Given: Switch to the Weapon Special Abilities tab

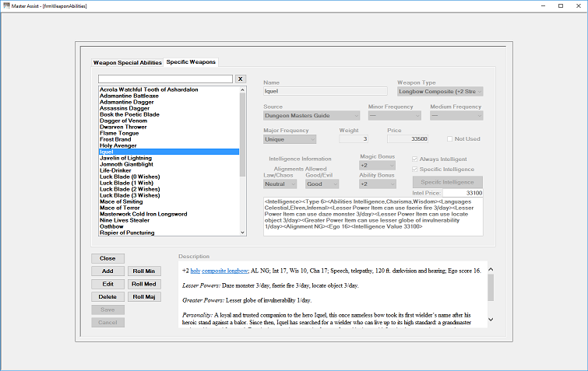Looking at the screenshot, I should pos(127,62).
